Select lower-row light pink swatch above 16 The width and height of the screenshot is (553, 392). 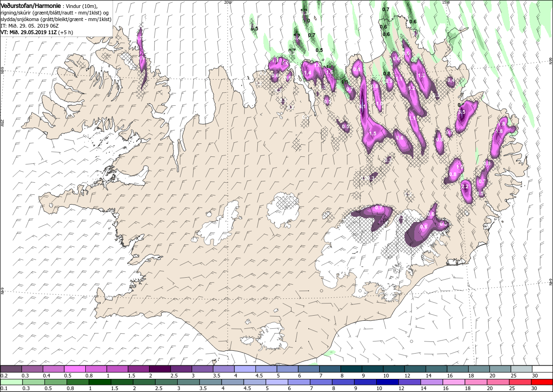(454, 382)
